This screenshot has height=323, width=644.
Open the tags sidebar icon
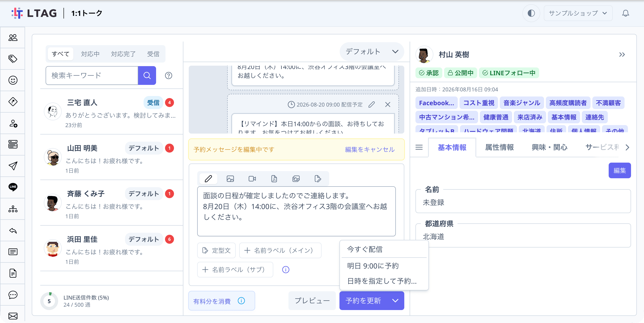click(x=13, y=59)
